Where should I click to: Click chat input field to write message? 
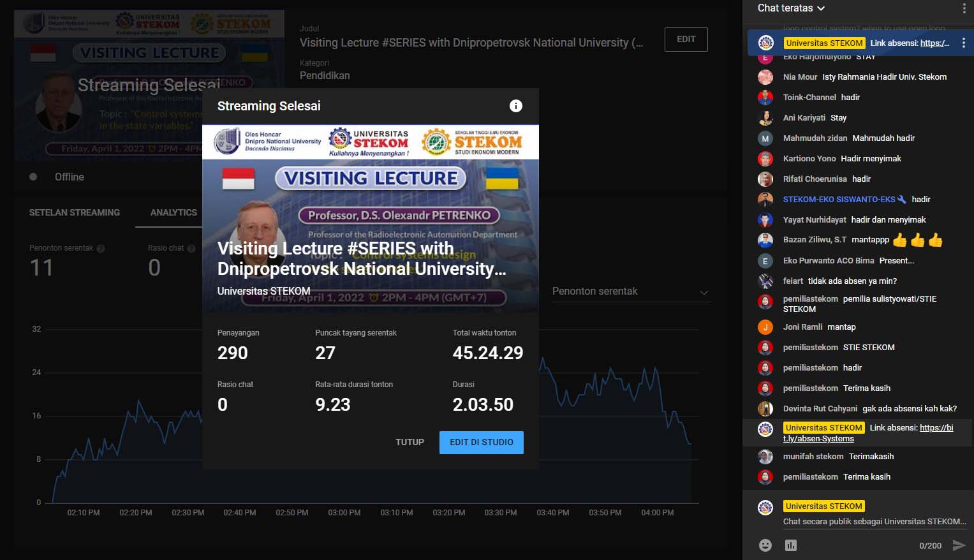click(874, 522)
